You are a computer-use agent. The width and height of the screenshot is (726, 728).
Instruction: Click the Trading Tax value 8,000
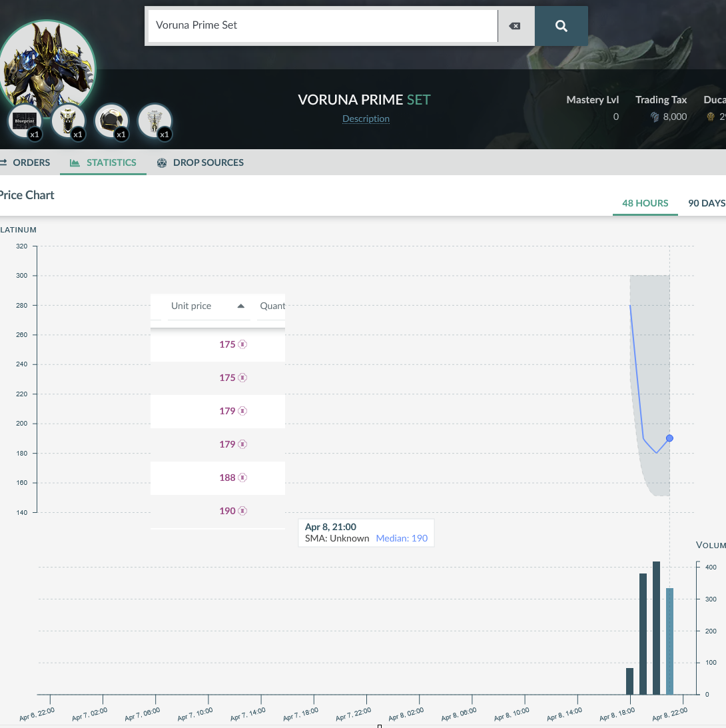coord(675,117)
